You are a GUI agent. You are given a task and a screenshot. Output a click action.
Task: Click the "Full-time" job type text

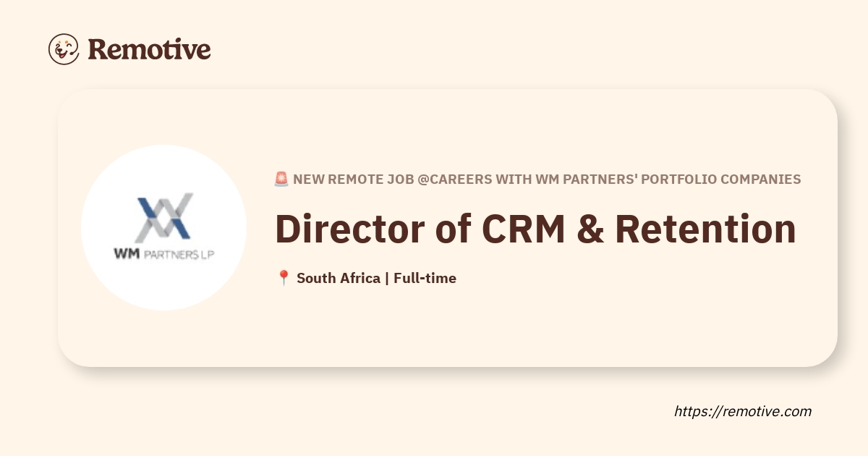[425, 278]
